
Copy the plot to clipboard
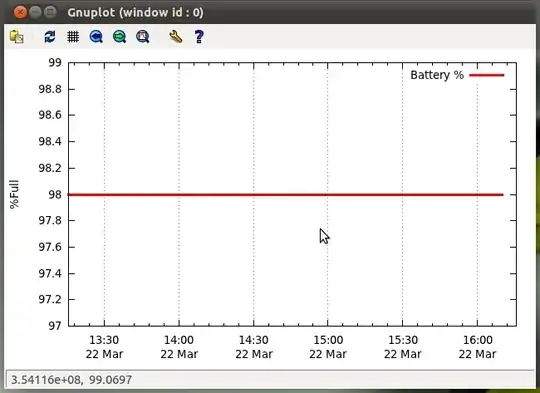coord(17,37)
